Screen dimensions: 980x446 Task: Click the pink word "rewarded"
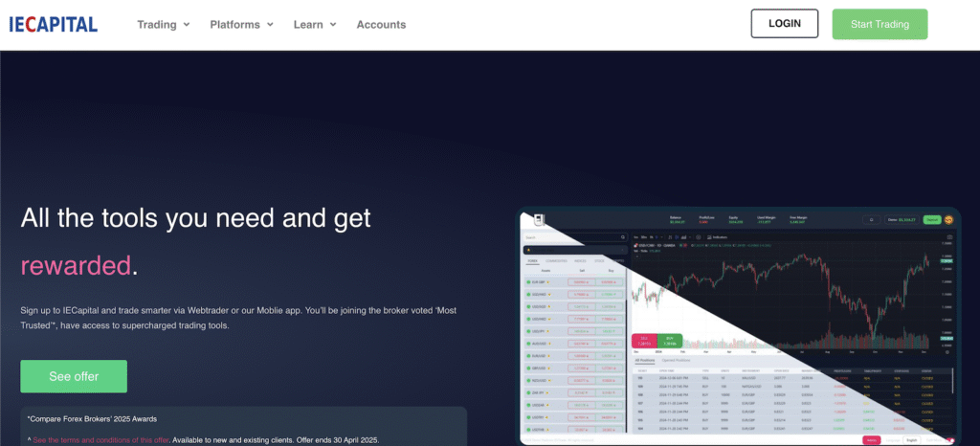[76, 266]
